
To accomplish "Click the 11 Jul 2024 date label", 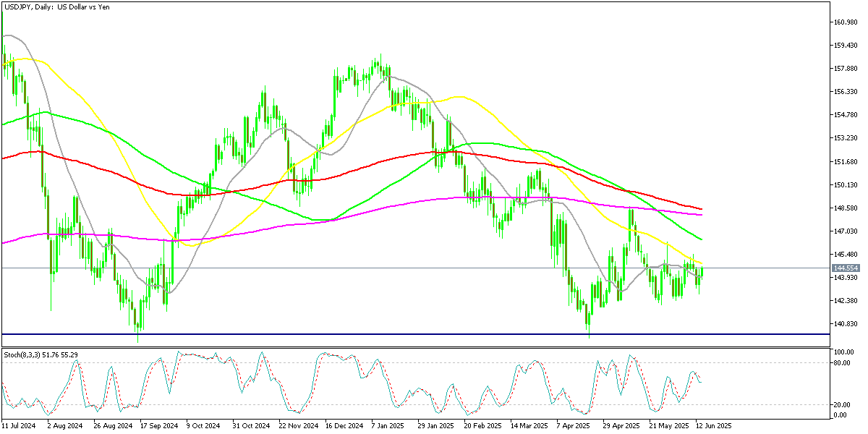I will [19, 427].
